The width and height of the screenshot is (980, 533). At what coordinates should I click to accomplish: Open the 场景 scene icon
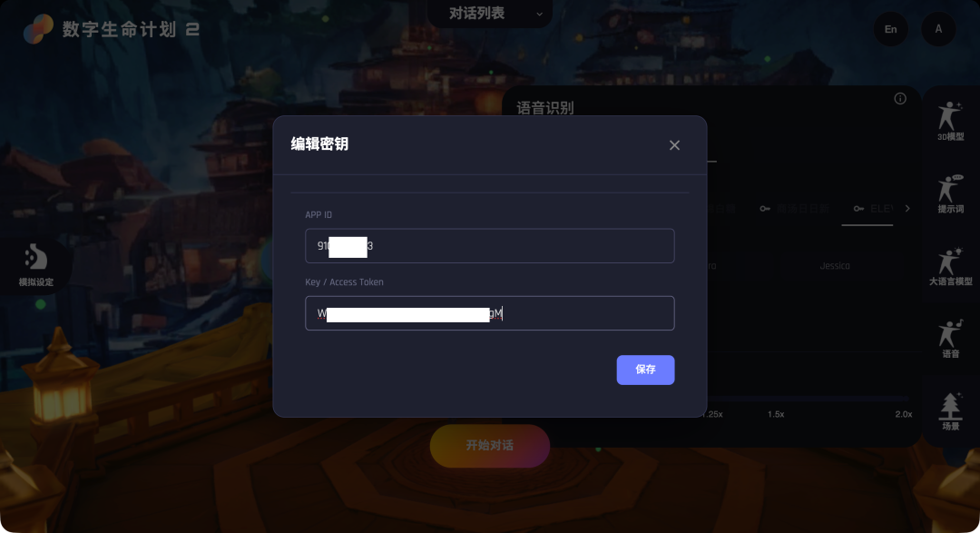(x=950, y=411)
